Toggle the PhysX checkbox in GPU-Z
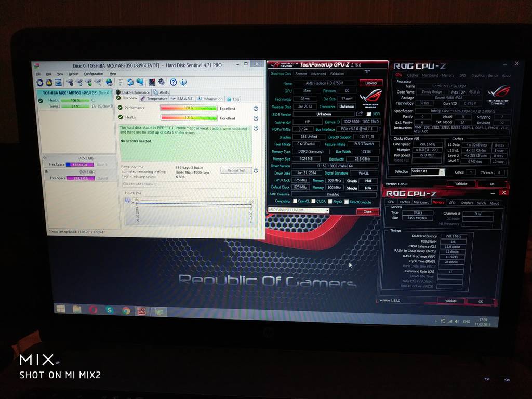The height and width of the screenshot is (399, 532). pyautogui.click(x=330, y=202)
